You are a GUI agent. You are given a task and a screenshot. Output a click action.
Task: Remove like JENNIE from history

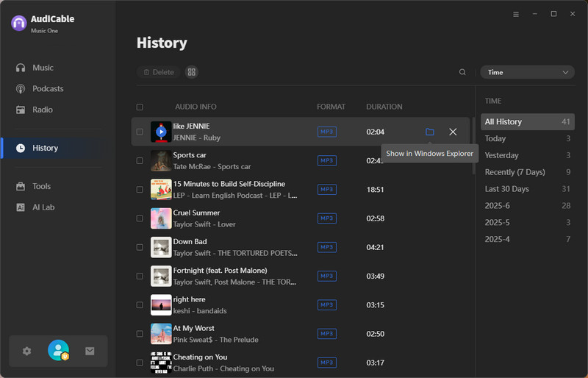(x=453, y=132)
